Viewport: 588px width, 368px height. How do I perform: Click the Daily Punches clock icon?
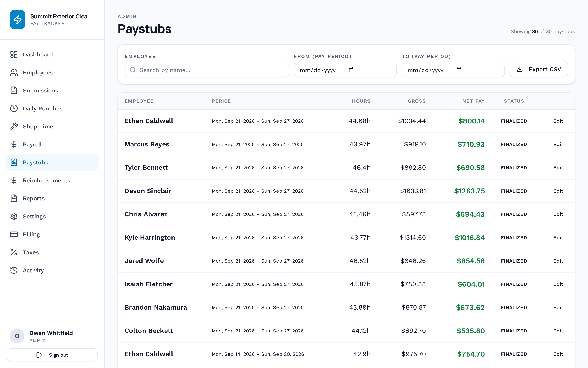coord(14,108)
